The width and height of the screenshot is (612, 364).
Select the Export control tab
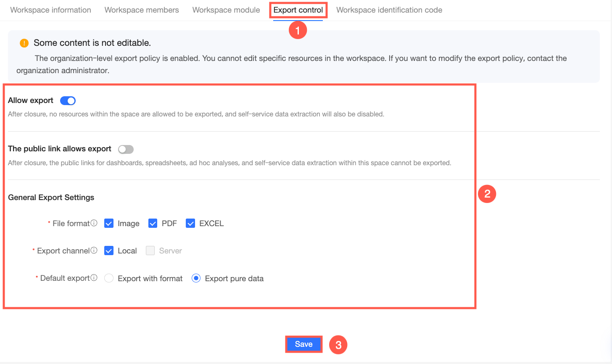[298, 10]
